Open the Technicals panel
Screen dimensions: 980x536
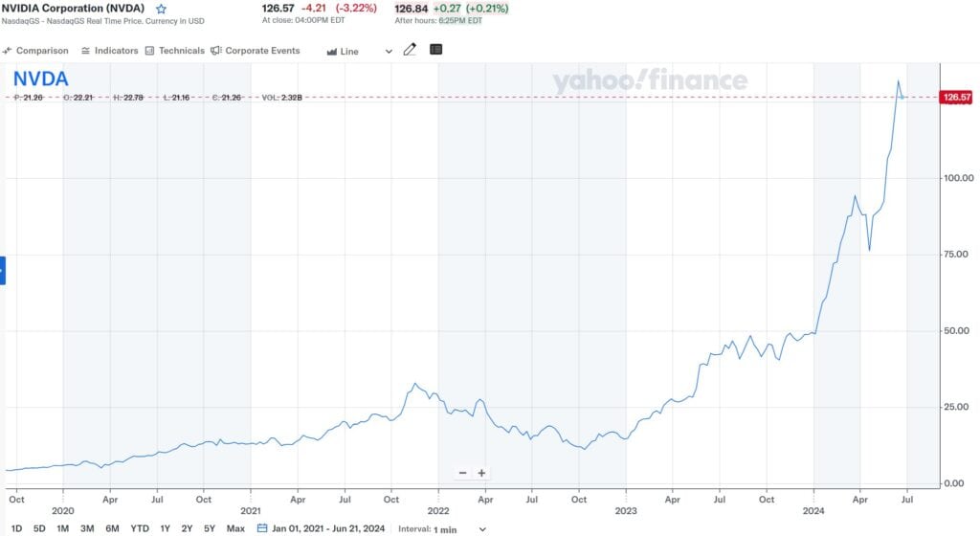(x=175, y=51)
